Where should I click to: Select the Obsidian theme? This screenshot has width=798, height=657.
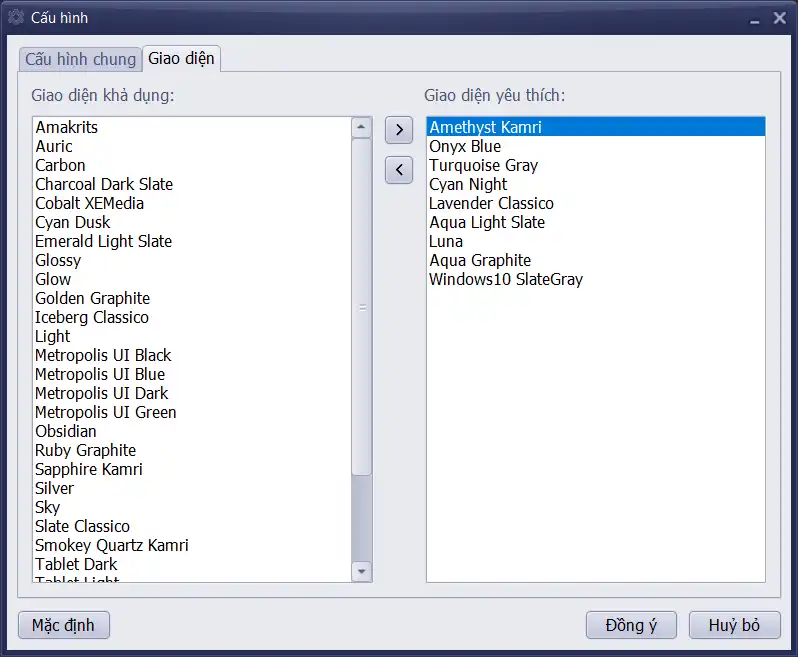[192, 432]
